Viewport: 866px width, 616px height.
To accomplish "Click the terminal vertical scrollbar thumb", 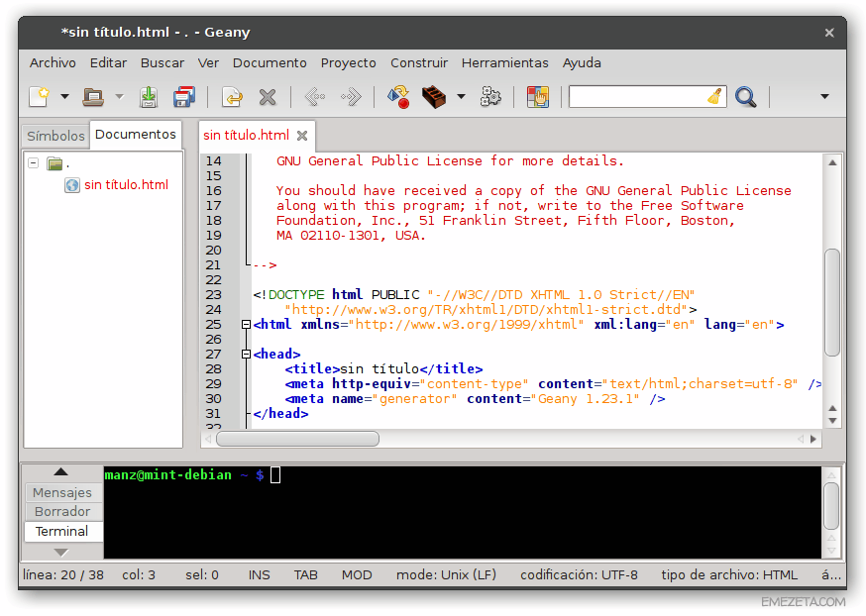I will click(831, 506).
